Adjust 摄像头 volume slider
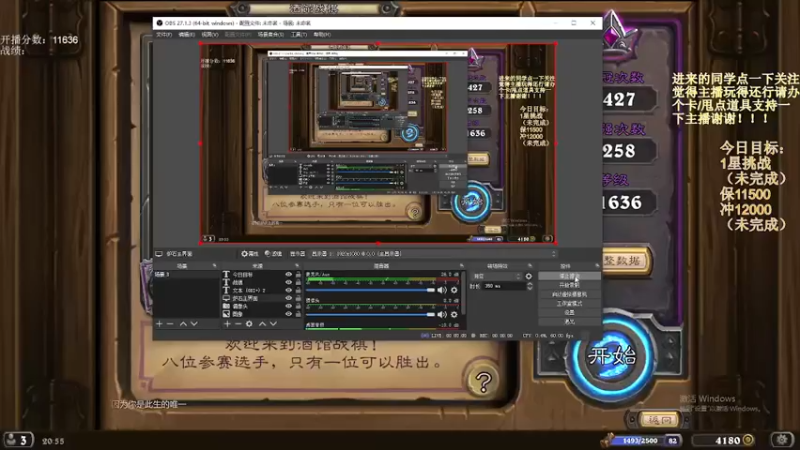This screenshot has width=800, height=450. [x=370, y=315]
